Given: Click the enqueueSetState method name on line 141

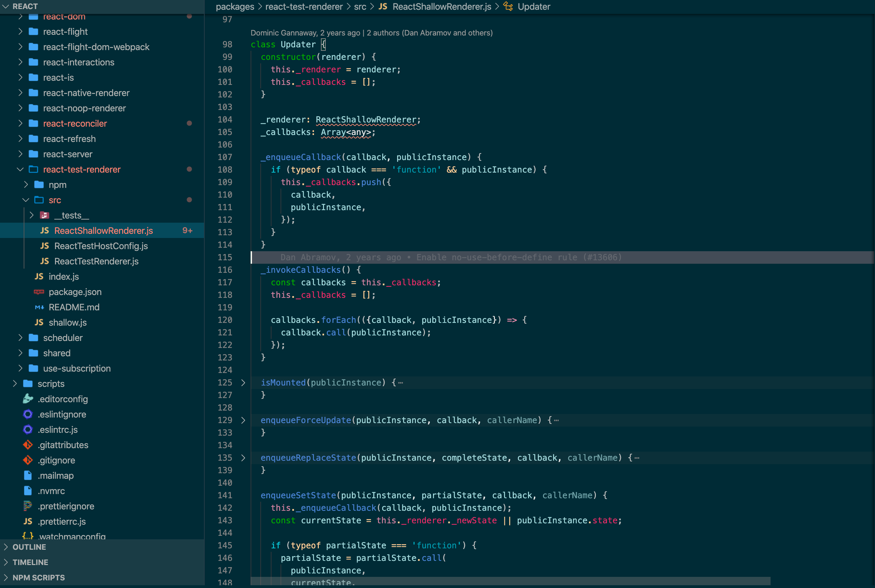Looking at the screenshot, I should click(299, 495).
